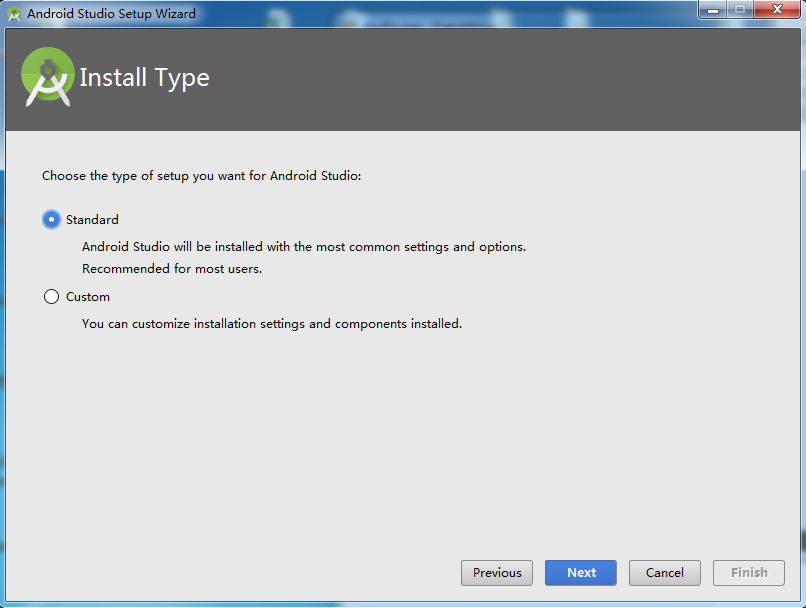
Task: Select the Standard radio button
Action: (x=51, y=219)
